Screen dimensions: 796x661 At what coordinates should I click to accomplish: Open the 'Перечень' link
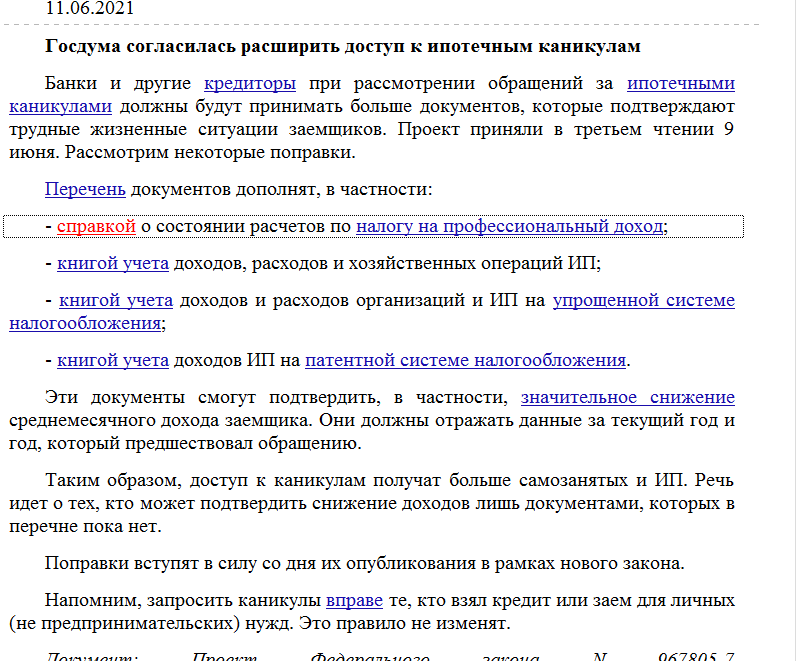point(85,189)
